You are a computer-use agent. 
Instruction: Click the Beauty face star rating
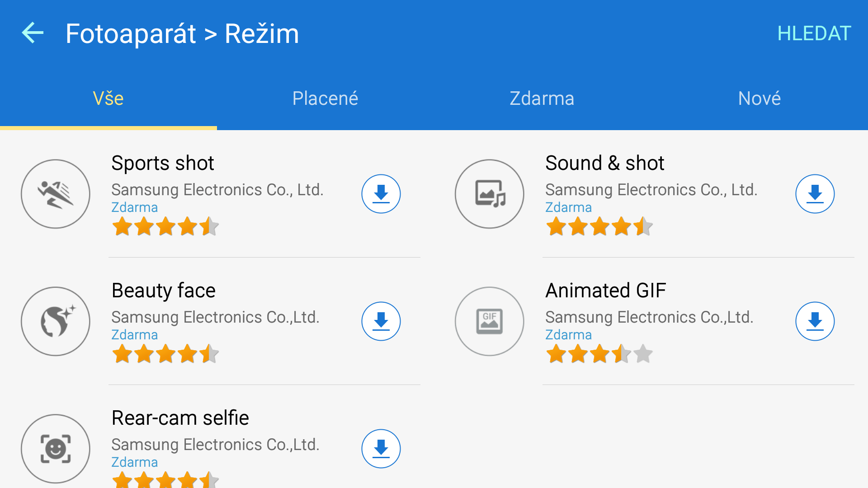tap(165, 354)
